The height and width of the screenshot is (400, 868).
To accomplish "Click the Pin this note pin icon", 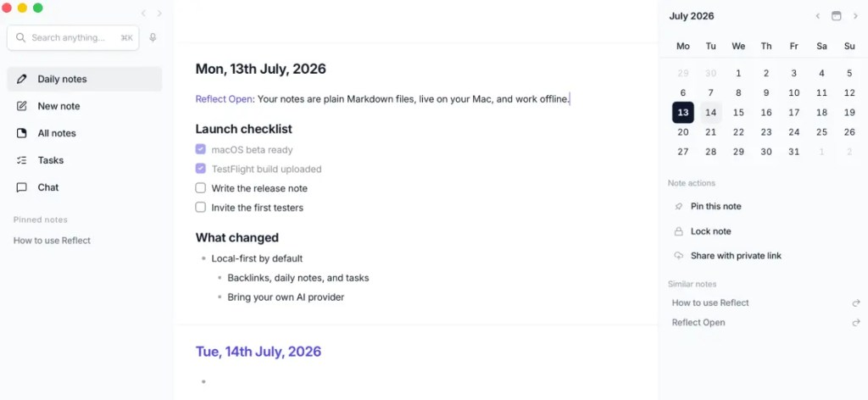I will pyautogui.click(x=679, y=207).
